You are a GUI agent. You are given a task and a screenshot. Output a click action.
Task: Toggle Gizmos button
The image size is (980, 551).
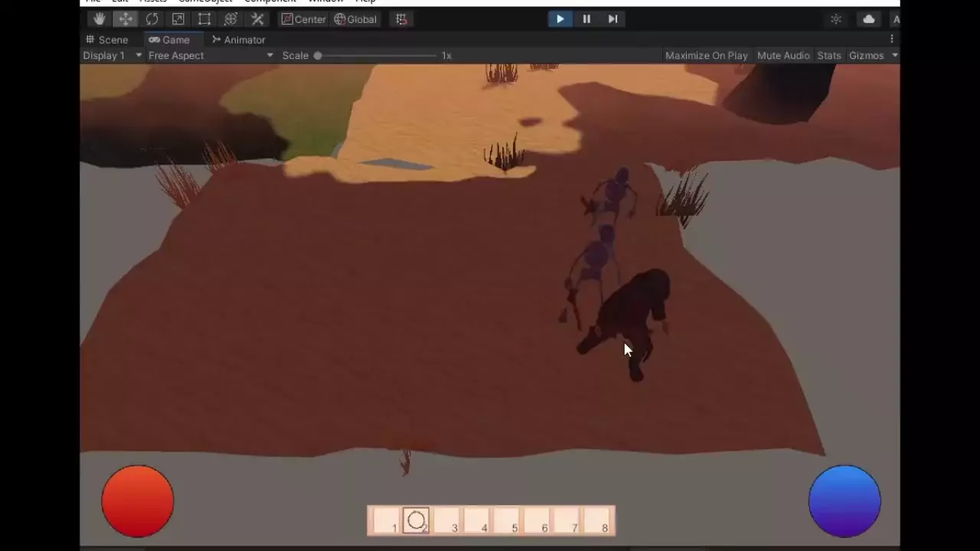click(x=866, y=55)
